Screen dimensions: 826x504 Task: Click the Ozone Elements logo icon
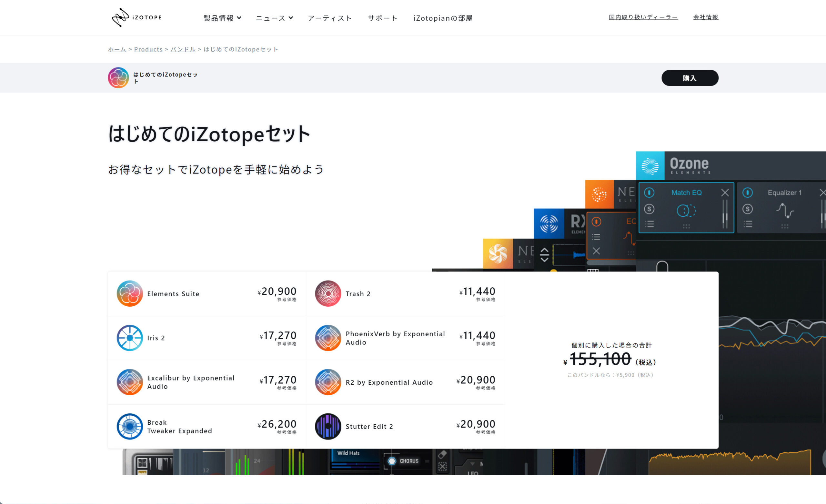(650, 166)
